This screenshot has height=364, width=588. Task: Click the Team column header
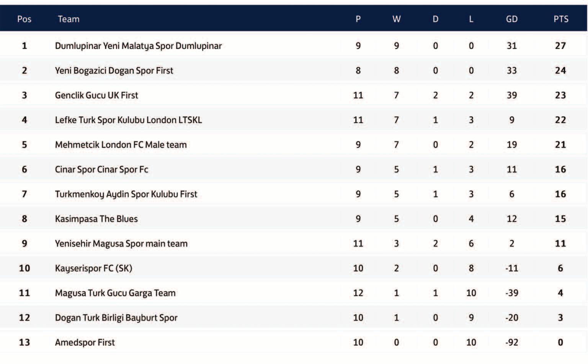click(69, 19)
